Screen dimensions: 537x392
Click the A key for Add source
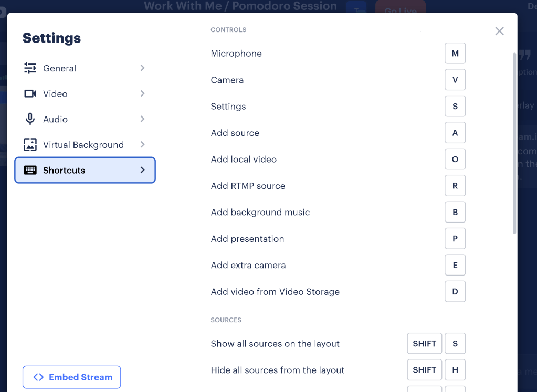(455, 133)
